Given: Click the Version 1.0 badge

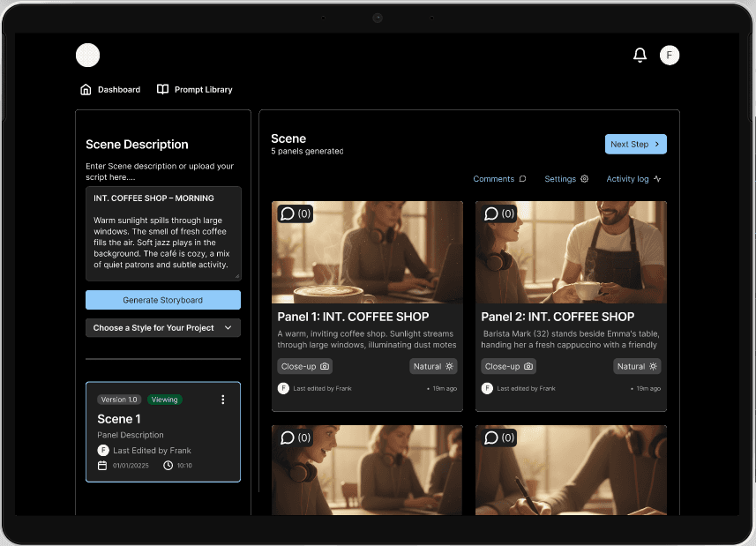Looking at the screenshot, I should click(x=120, y=400).
